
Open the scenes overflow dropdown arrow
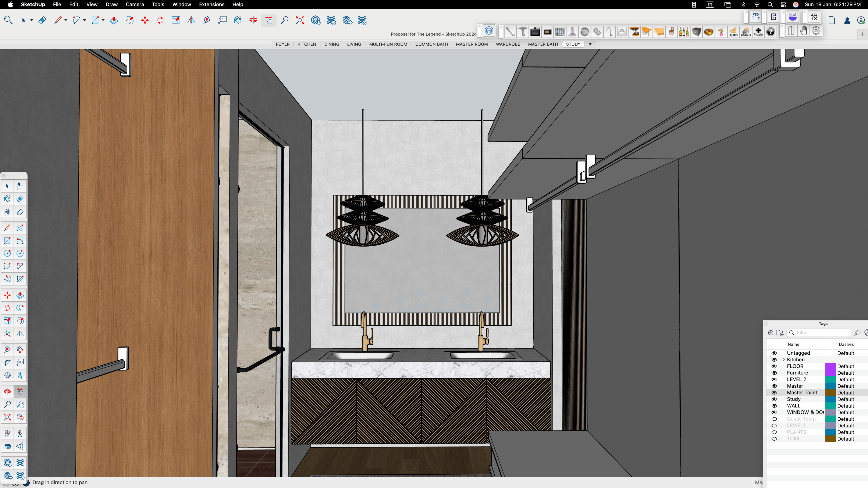point(590,44)
